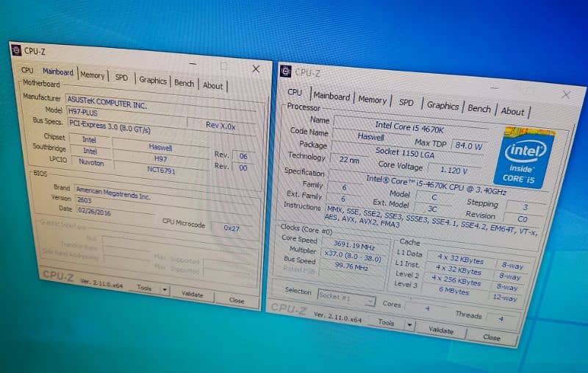Click CPU Microcode value 0x27

coord(232,228)
